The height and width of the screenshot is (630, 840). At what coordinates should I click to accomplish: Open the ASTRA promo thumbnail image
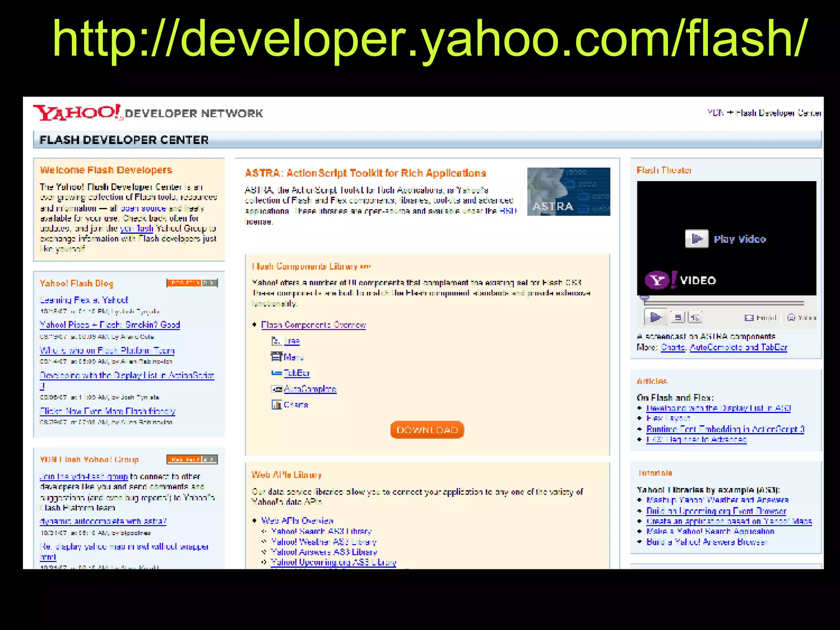568,192
